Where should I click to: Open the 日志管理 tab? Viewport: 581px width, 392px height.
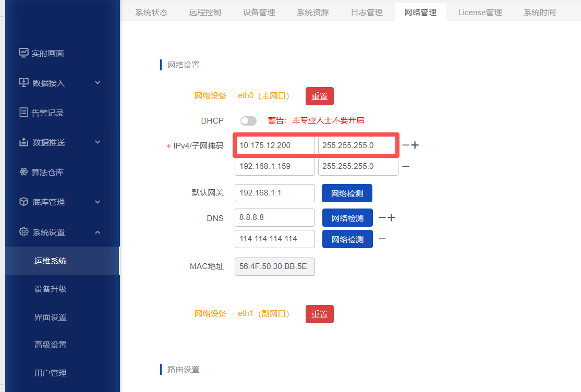[367, 12]
